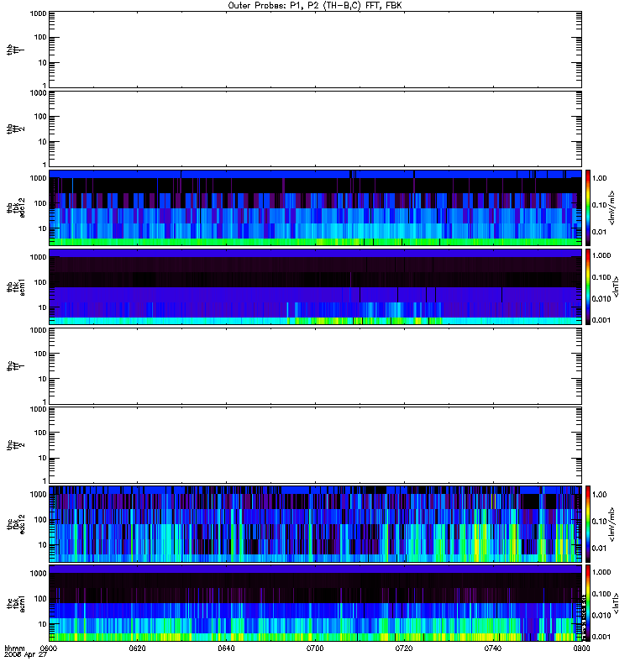Click the '100' y-axis label of thb fbk scm1
630x672 pixels.
pyautogui.click(x=40, y=282)
